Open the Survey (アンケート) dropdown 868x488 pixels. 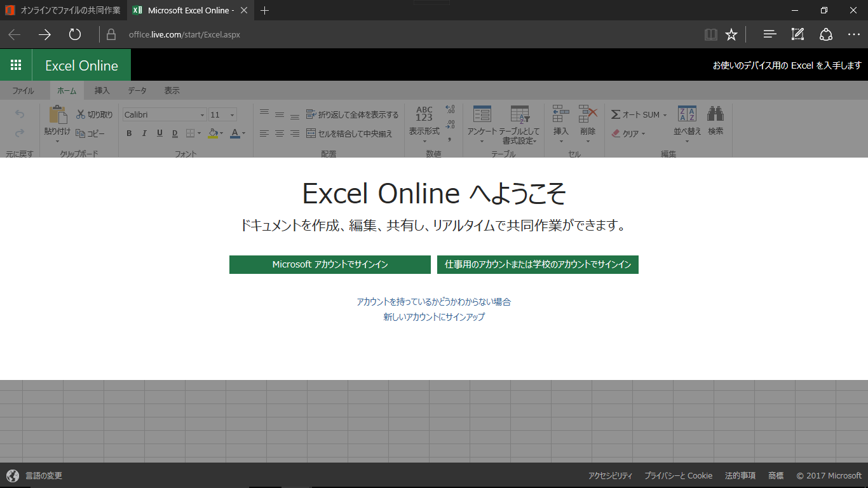click(x=482, y=124)
